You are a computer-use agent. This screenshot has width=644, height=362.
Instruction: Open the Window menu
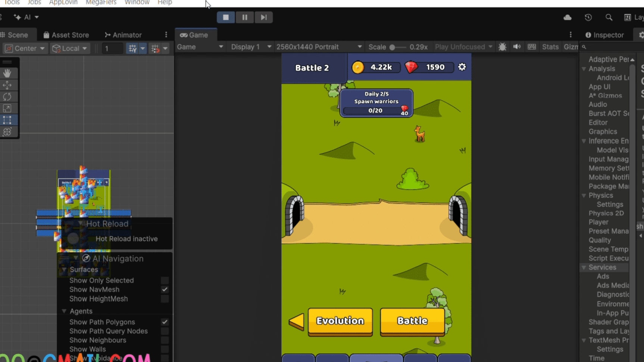137,3
